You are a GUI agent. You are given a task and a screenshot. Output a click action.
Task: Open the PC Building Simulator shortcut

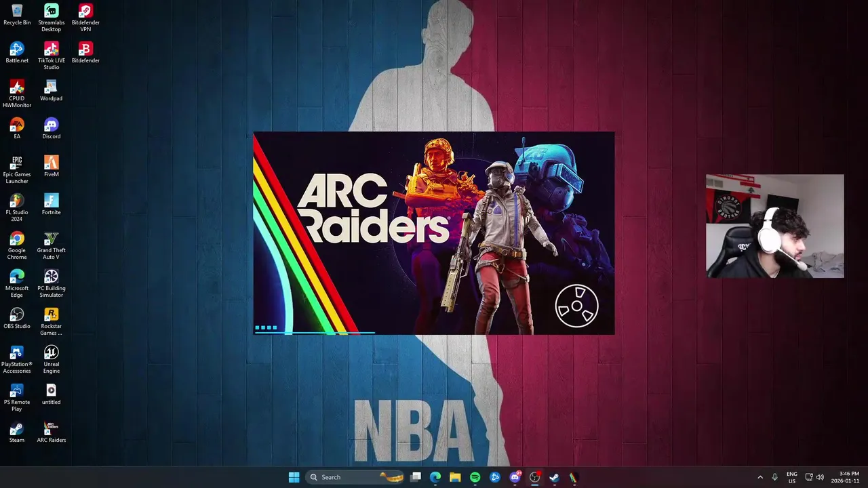tap(51, 283)
